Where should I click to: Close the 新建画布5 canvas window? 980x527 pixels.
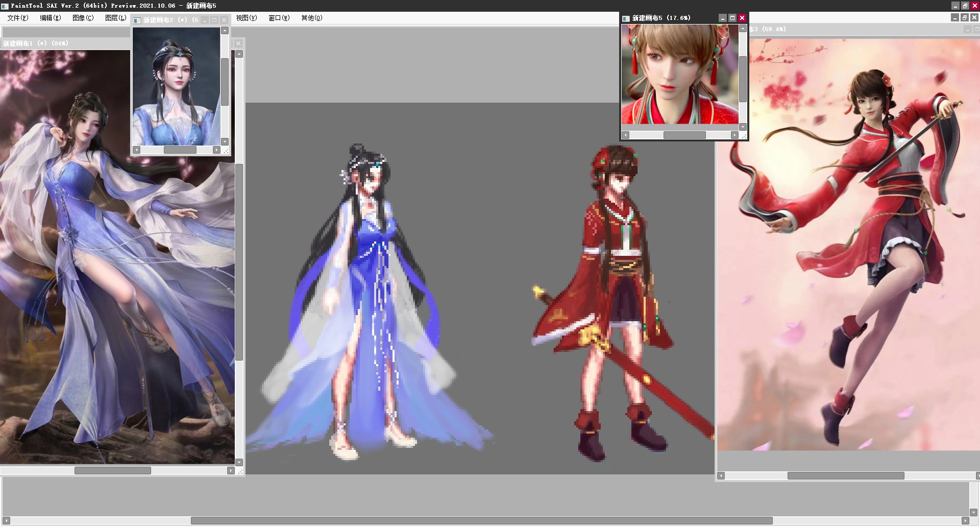[742, 18]
